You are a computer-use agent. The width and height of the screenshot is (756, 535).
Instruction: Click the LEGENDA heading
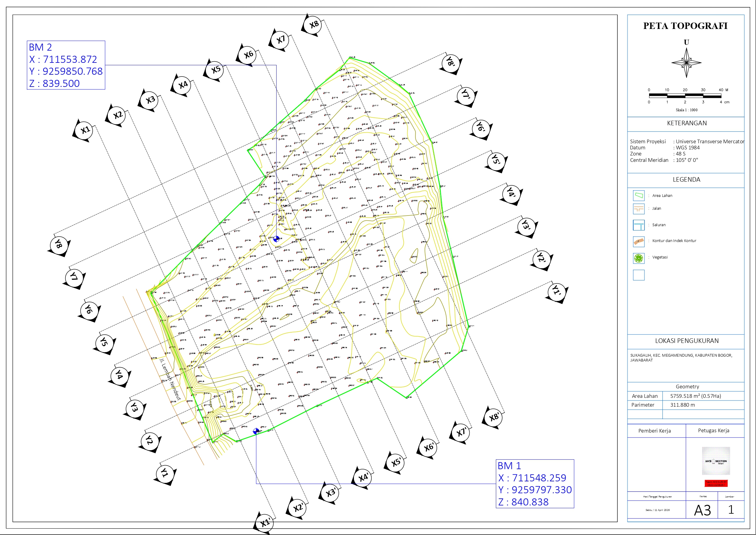coord(686,180)
